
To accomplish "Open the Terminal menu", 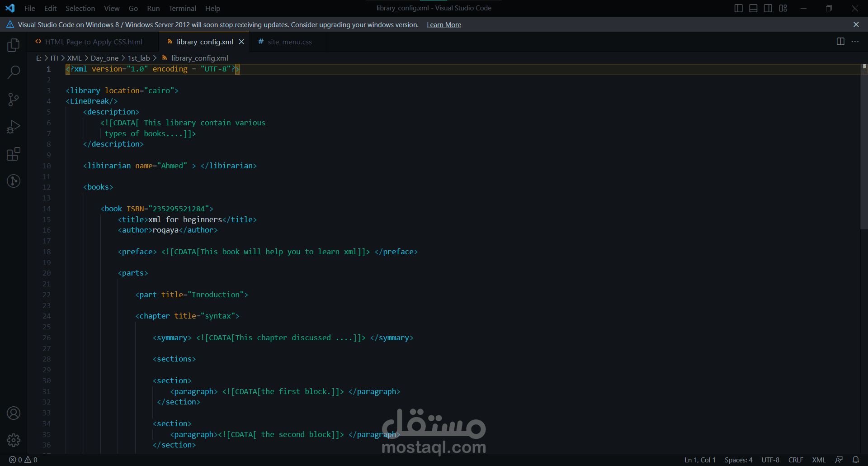I will 182,8.
